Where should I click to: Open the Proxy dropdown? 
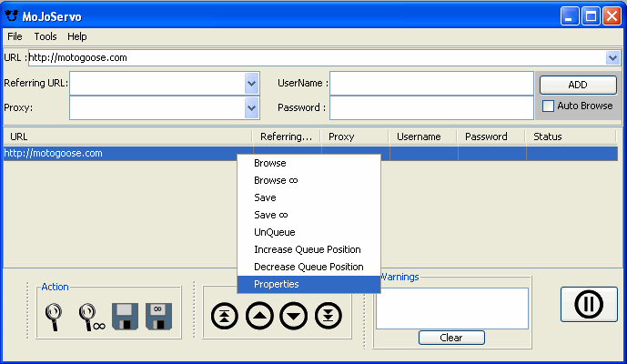[x=252, y=107]
